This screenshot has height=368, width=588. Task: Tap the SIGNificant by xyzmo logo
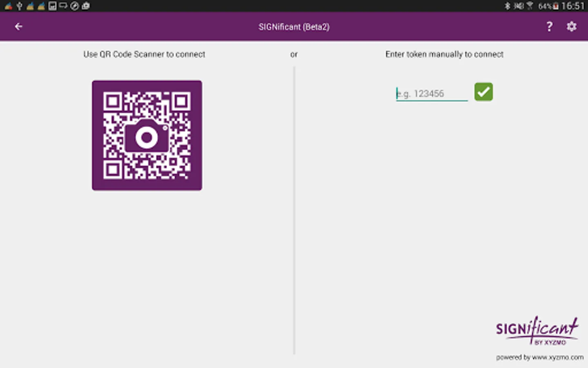click(x=537, y=331)
